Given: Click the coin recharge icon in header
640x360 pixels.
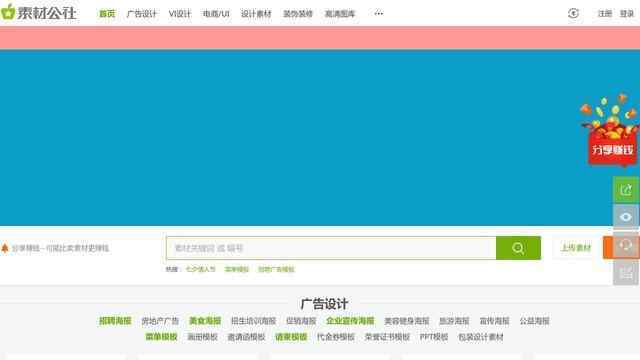Looking at the screenshot, I should point(573,13).
